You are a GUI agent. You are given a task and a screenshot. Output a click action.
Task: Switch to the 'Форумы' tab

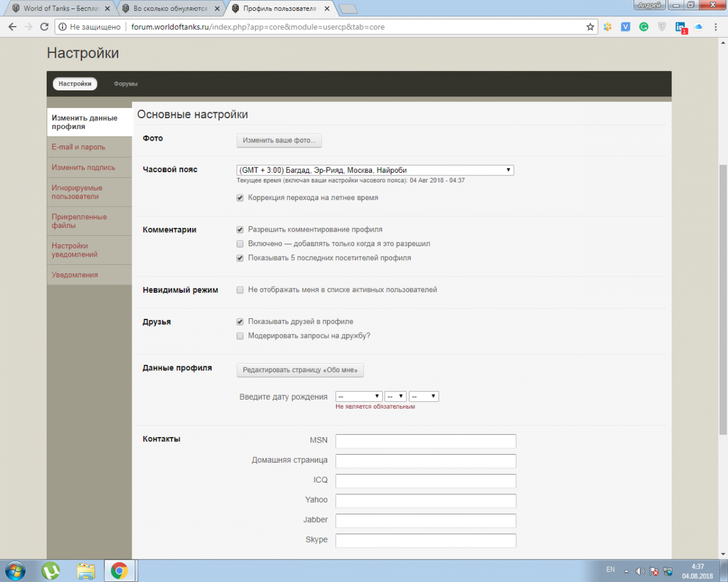(126, 84)
